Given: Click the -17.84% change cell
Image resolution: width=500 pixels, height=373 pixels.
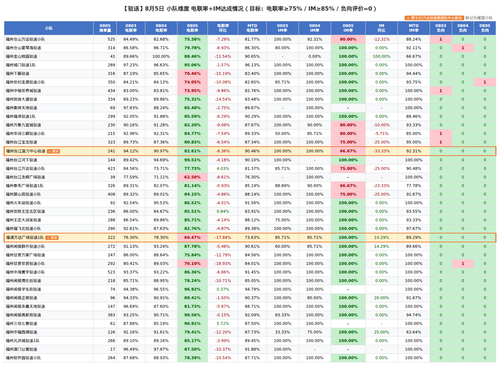Looking at the screenshot, I should point(223,237).
